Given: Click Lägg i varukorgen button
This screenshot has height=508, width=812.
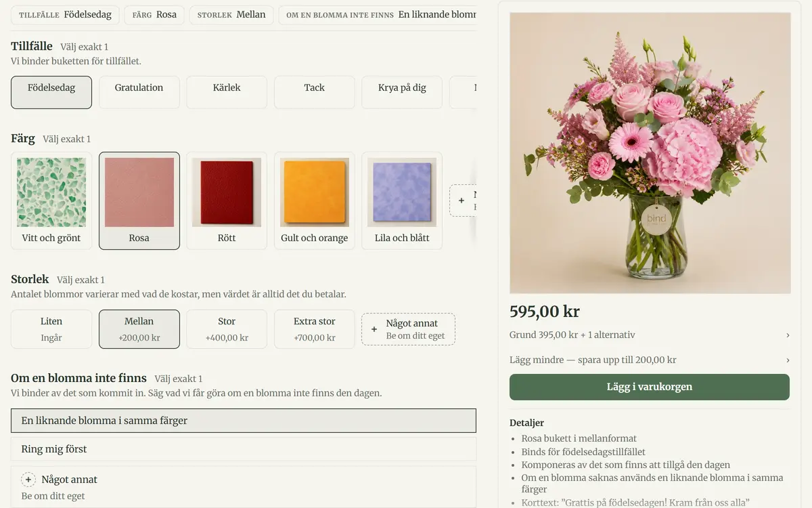Looking at the screenshot, I should pos(650,387).
